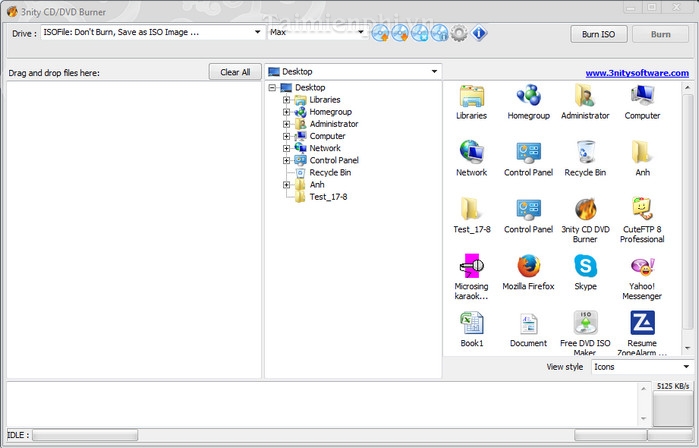699x448 pixels.
Task: Open the www.3nitysoftware.com link
Action: (x=637, y=73)
